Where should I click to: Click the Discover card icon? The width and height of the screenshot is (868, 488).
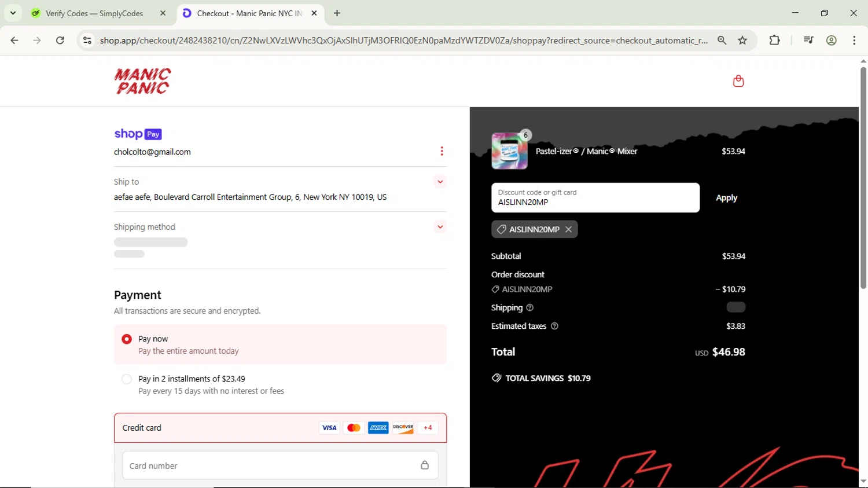pos(403,428)
